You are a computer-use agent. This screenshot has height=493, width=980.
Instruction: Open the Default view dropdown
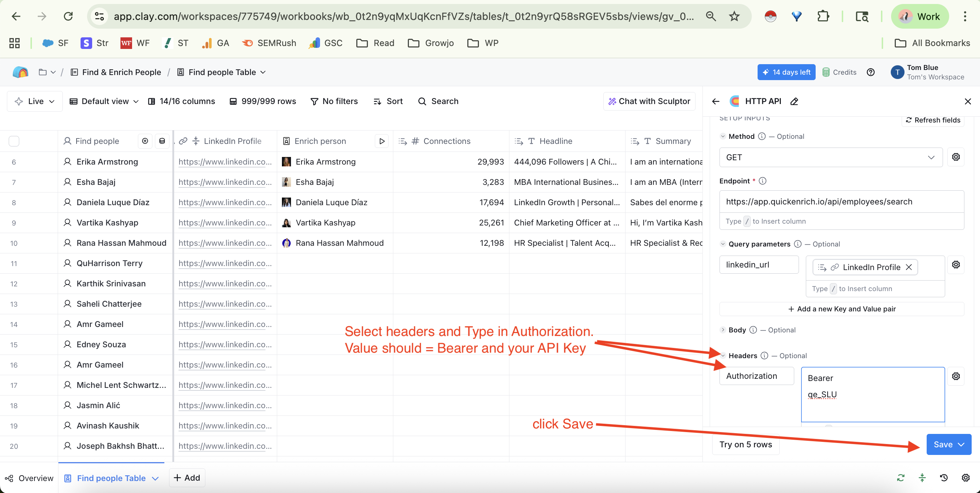tap(104, 101)
